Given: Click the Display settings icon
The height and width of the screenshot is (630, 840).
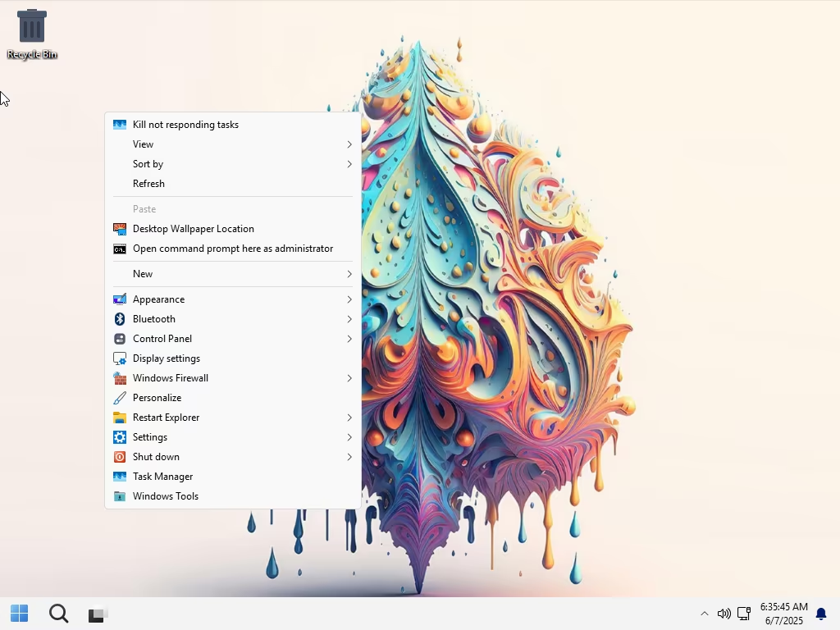Looking at the screenshot, I should 120,358.
